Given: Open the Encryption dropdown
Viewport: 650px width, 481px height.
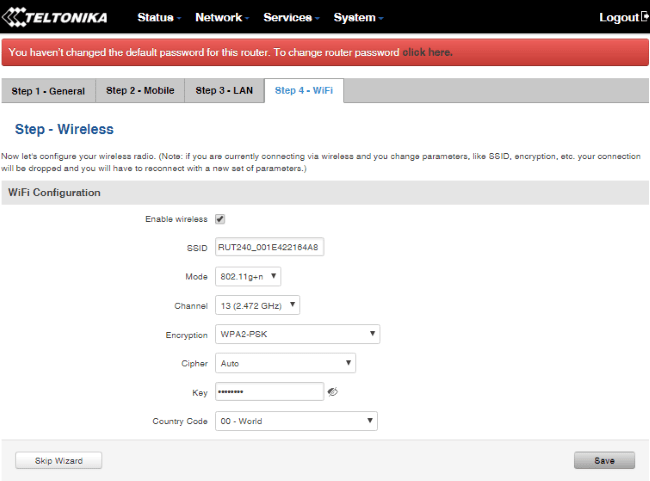Looking at the screenshot, I should click(x=297, y=334).
